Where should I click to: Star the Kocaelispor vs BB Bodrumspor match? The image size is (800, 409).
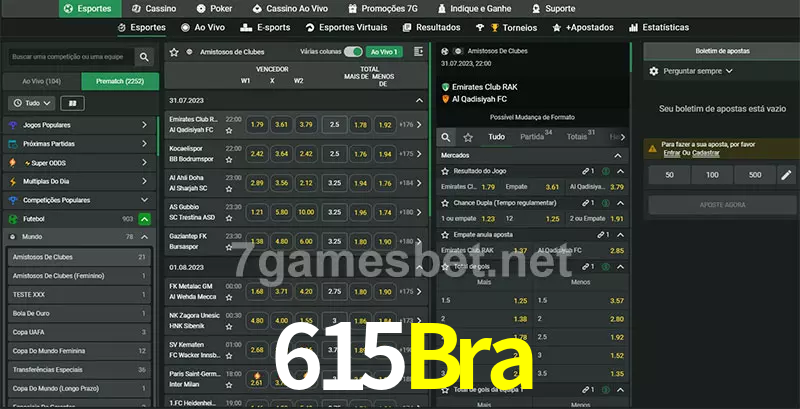(229, 160)
